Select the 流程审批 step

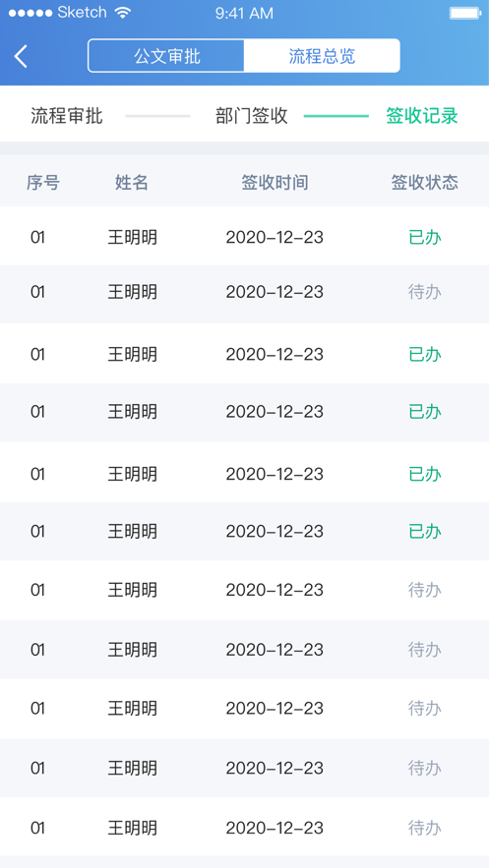tap(67, 116)
